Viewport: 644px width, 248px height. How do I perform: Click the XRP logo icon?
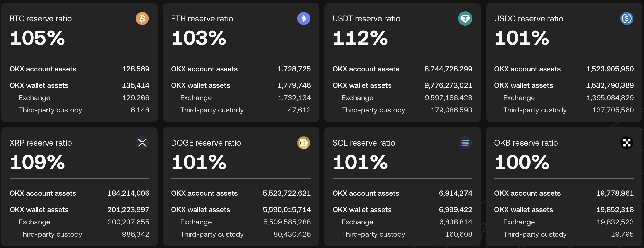coord(142,143)
